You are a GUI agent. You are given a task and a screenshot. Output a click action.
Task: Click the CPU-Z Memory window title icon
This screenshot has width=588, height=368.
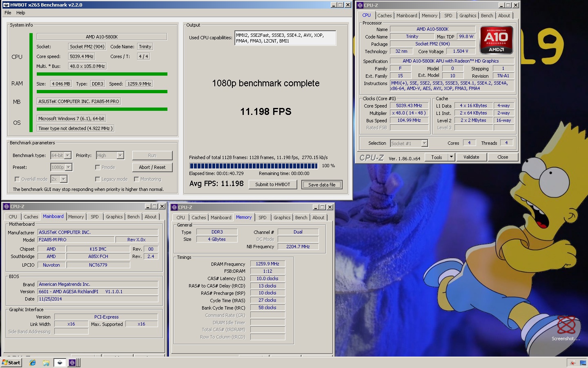[x=174, y=207]
